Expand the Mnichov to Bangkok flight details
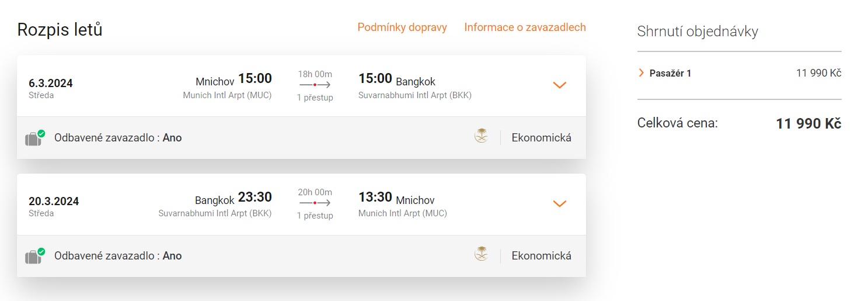This screenshot has height=301, width=868. coord(559,85)
